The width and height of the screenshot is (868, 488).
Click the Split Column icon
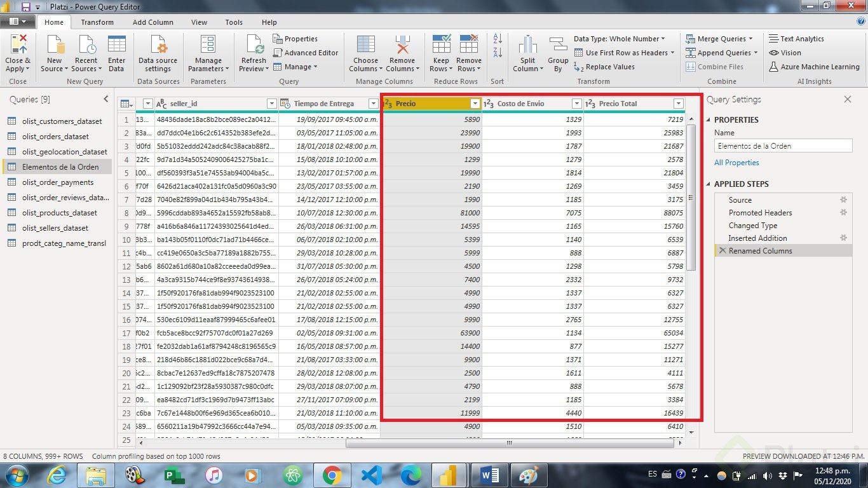coord(527,46)
